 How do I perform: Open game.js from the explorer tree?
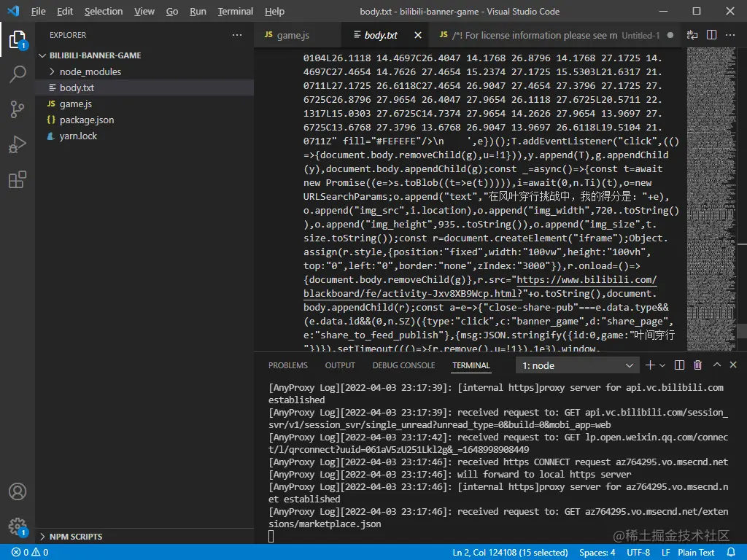point(145,104)
